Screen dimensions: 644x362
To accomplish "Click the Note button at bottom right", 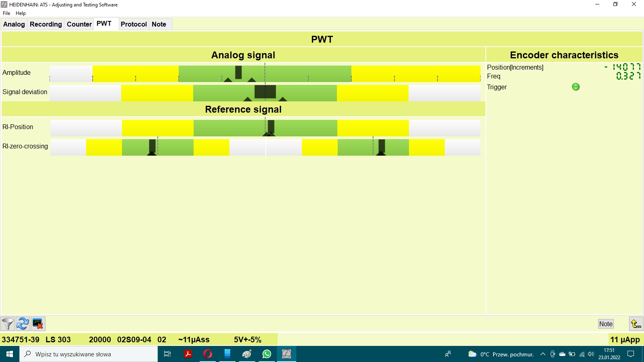I will [606, 324].
